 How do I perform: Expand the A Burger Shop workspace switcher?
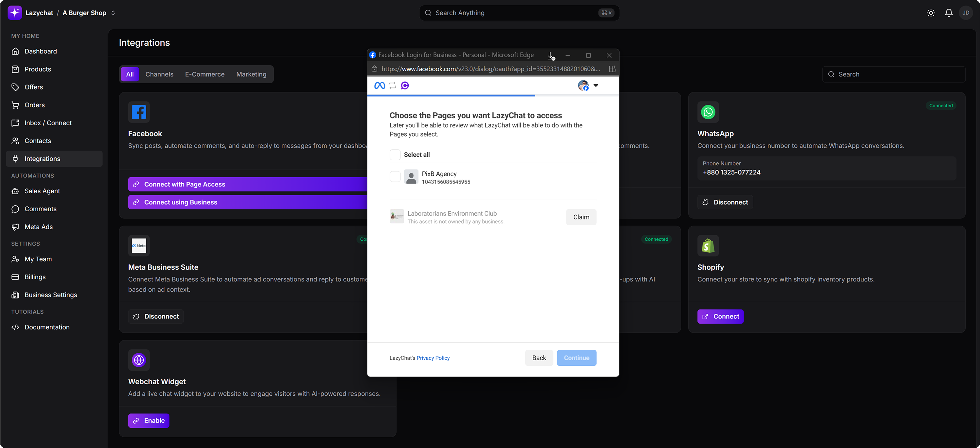click(113, 13)
